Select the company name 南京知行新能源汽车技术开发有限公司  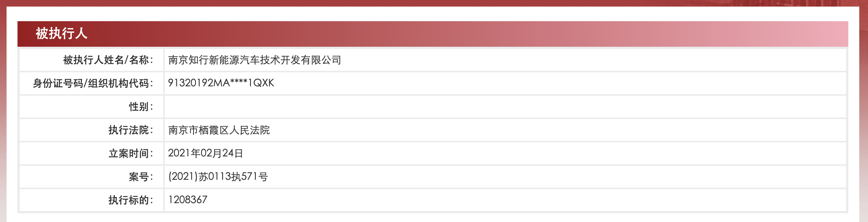pos(254,60)
